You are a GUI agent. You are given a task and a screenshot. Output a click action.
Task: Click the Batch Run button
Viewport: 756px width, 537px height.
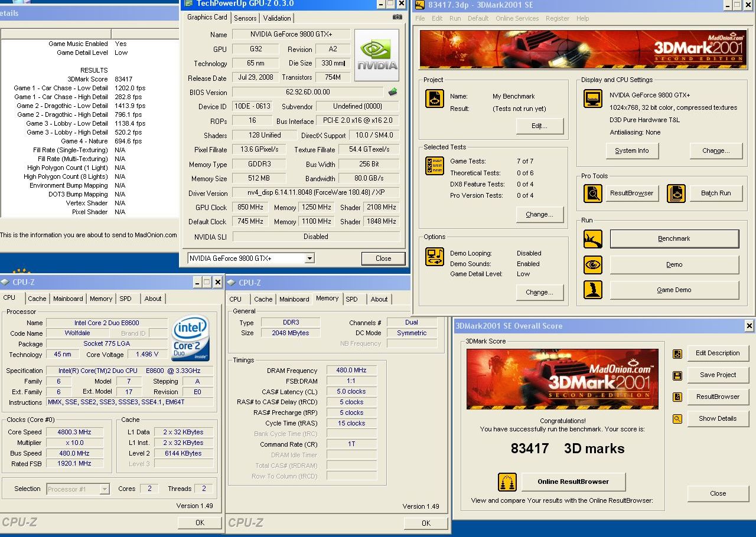point(716,194)
